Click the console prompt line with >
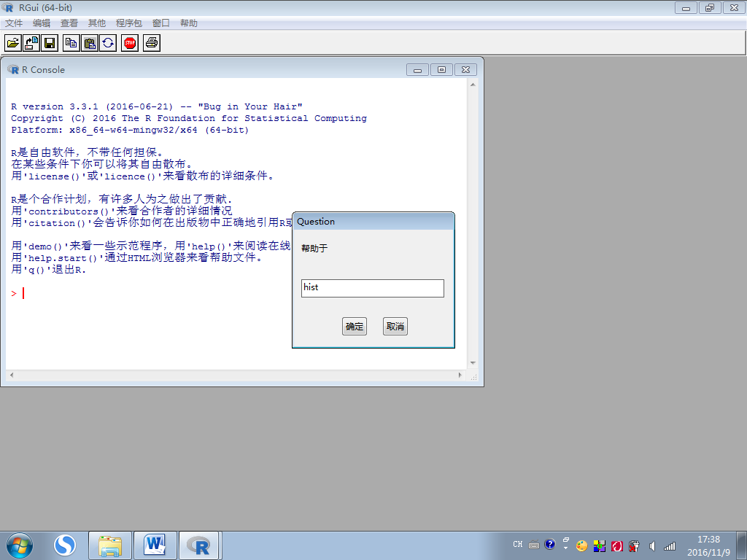Viewport: 747px width, 560px height. coord(18,293)
